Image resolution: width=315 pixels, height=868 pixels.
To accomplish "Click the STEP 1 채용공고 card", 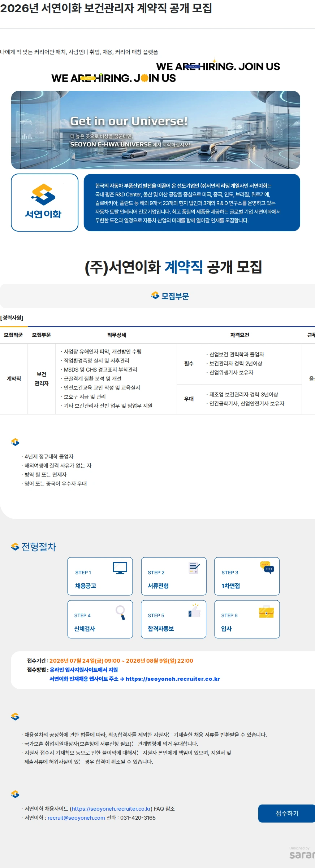I will tap(100, 576).
